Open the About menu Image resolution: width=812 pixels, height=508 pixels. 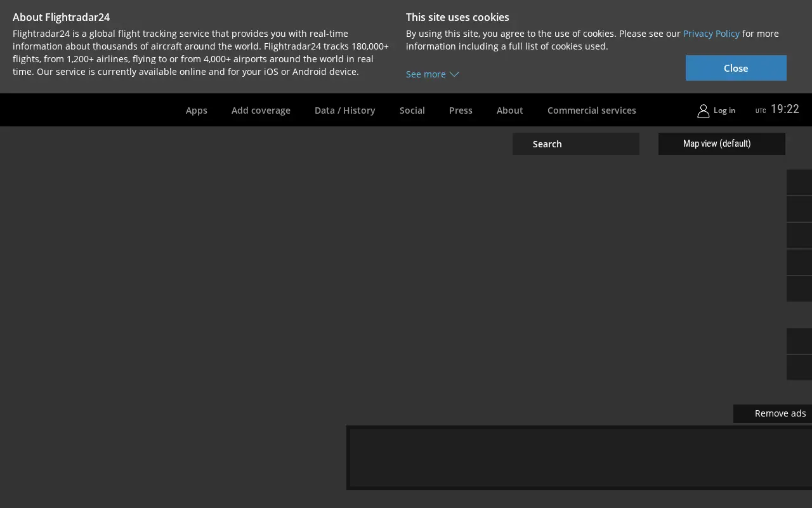510,110
